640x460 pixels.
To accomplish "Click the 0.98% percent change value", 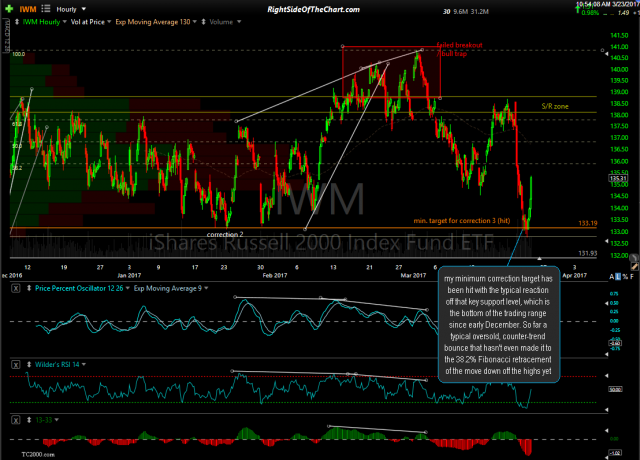I will (x=590, y=13).
